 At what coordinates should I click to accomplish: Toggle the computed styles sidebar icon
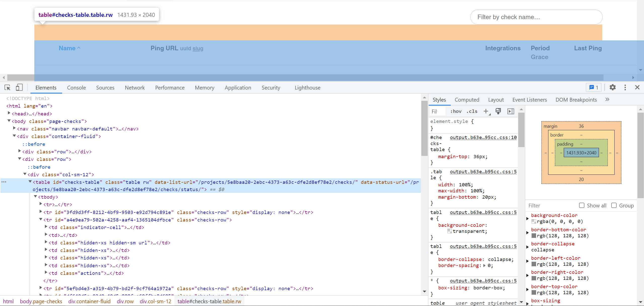tap(511, 111)
